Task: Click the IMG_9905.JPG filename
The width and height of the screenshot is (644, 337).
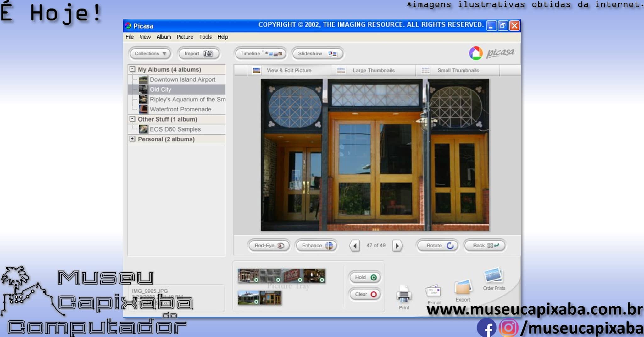Action: coord(150,291)
